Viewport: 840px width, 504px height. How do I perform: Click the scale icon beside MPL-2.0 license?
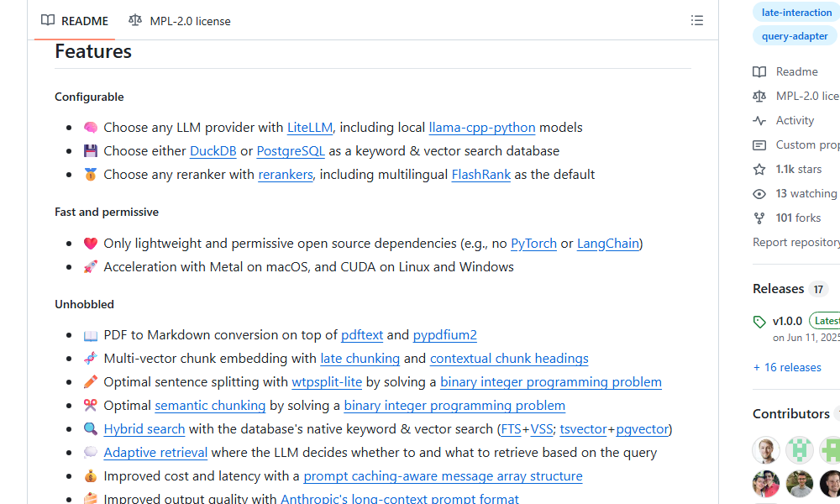pyautogui.click(x=759, y=97)
